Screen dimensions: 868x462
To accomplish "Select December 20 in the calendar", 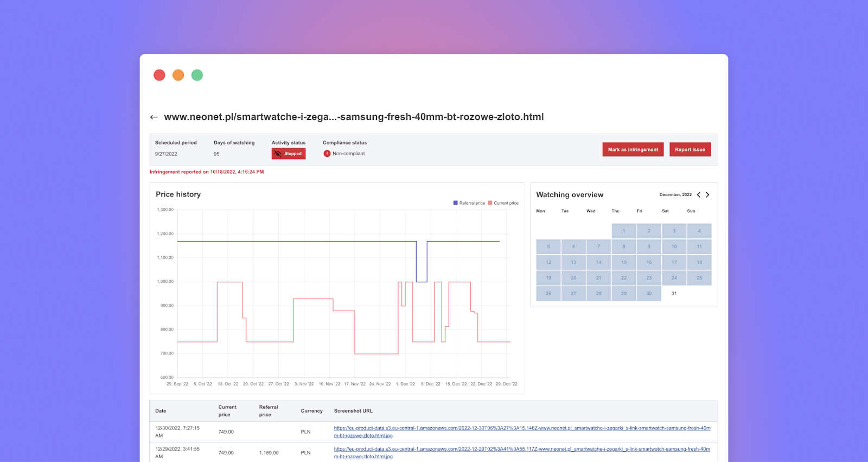I will tap(573, 278).
